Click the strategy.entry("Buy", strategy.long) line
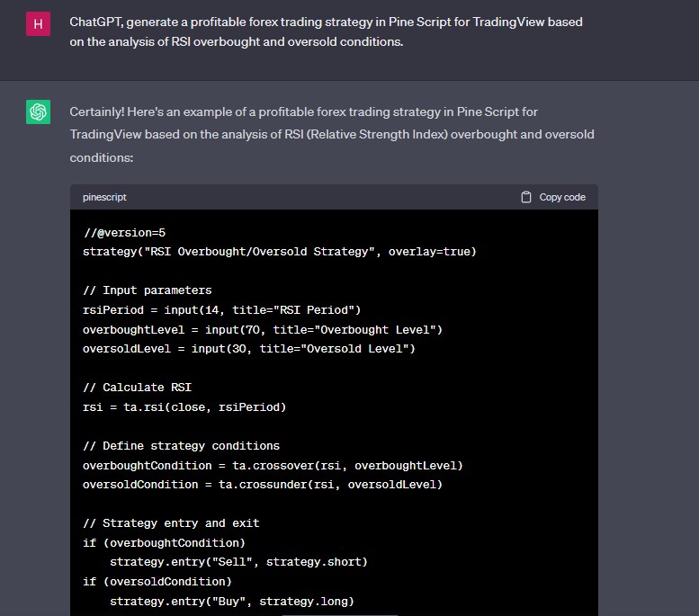The height and width of the screenshot is (616, 699). point(232,602)
